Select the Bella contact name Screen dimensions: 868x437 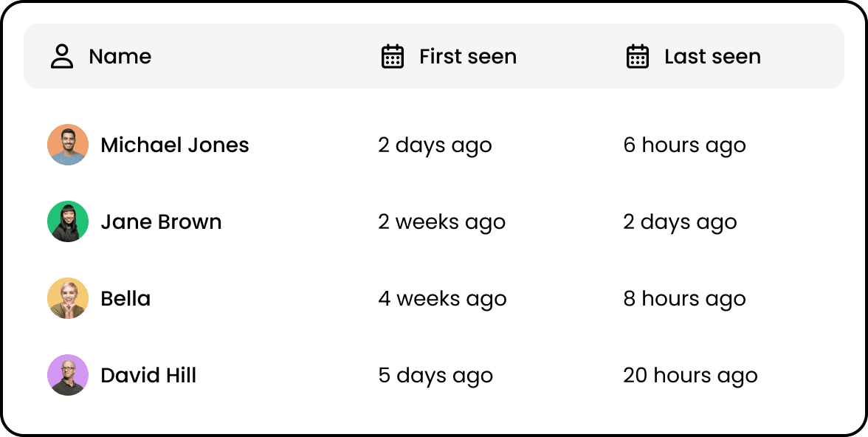click(x=125, y=299)
